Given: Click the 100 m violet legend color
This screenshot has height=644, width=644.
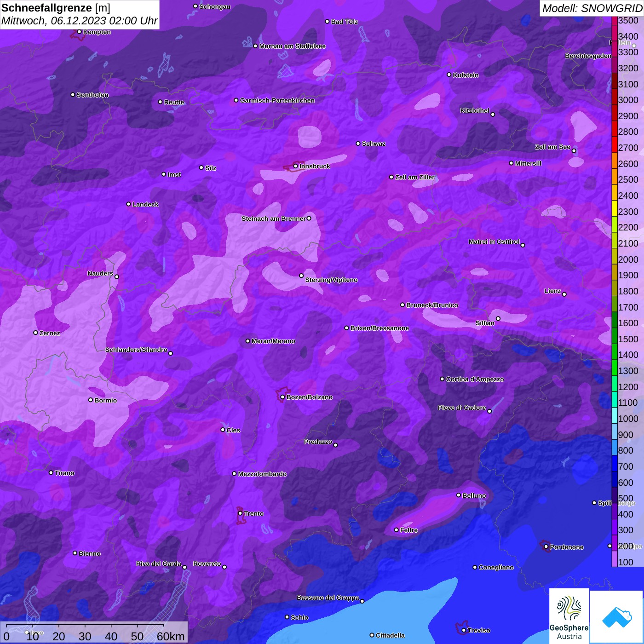Looking at the screenshot, I should (x=614, y=558).
